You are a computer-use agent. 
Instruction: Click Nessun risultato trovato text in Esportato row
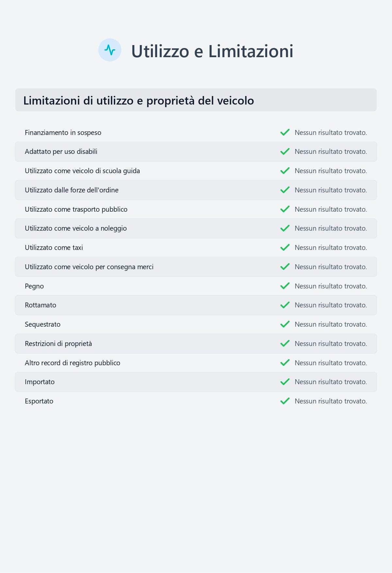click(331, 401)
